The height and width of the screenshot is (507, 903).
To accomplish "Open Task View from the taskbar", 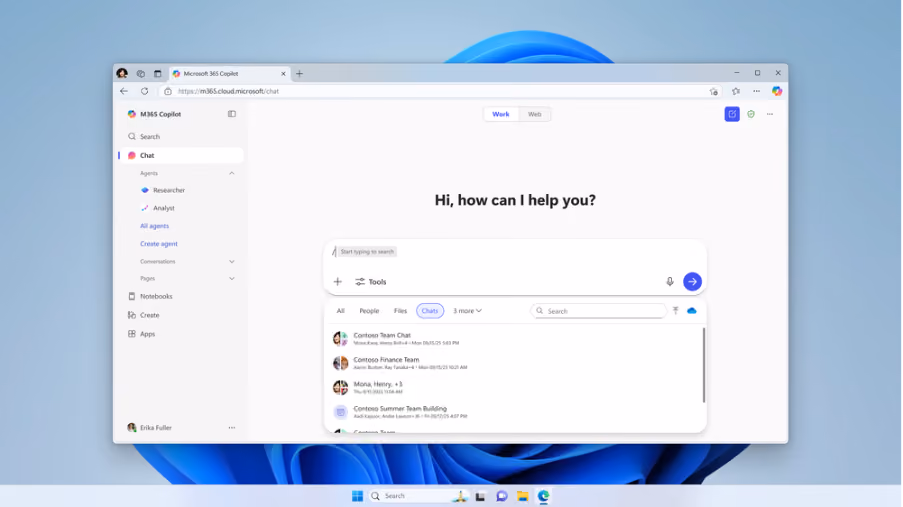I will (x=480, y=496).
